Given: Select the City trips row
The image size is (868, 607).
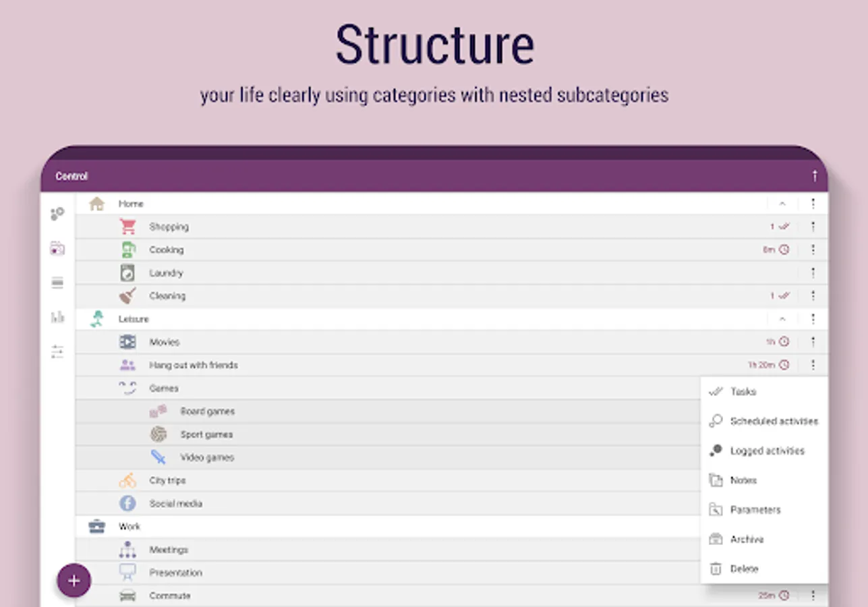Looking at the screenshot, I should tap(388, 480).
